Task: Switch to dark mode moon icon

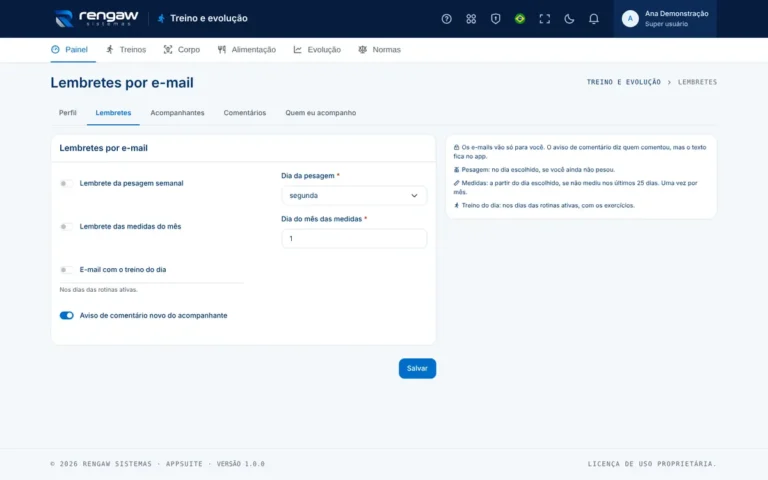Action: click(x=569, y=19)
